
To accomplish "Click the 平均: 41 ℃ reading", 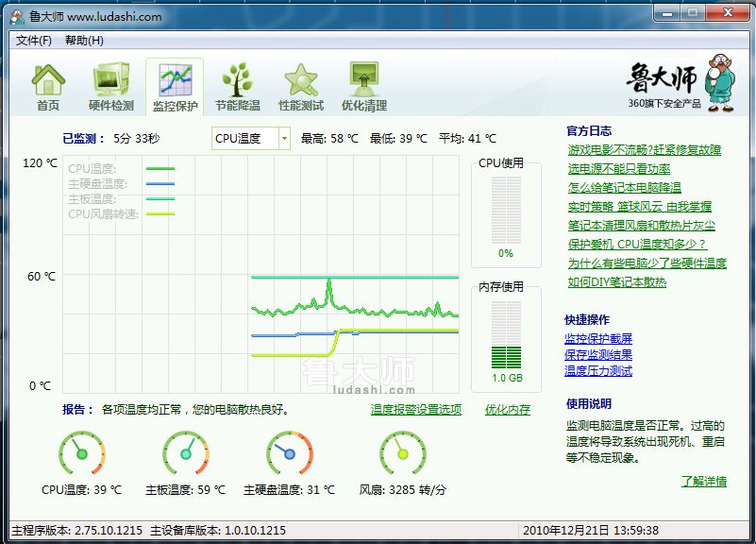I will point(468,139).
